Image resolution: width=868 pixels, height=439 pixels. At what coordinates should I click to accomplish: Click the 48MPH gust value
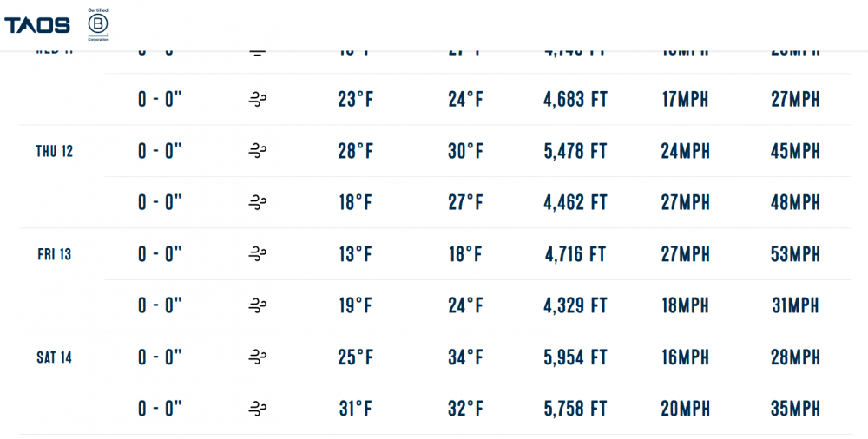(795, 203)
